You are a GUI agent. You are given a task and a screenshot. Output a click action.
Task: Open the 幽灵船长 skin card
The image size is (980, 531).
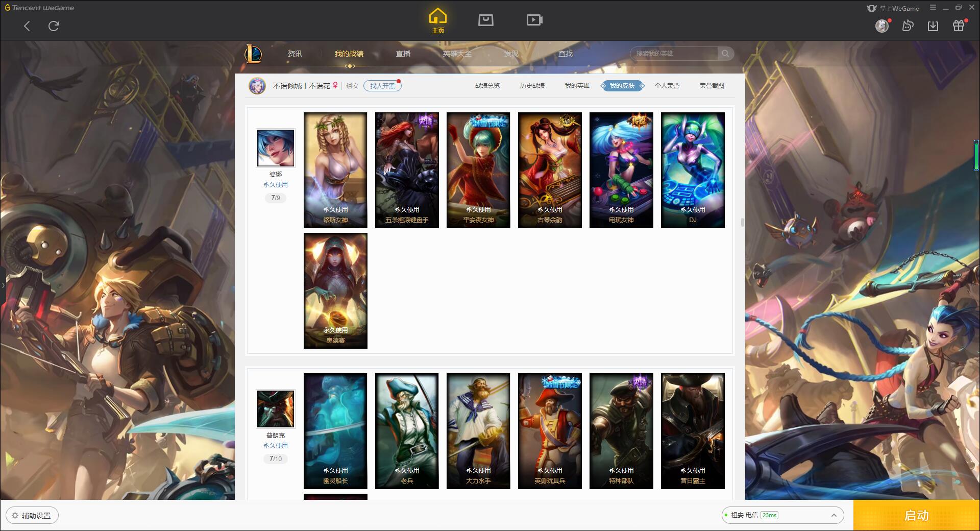(335, 431)
